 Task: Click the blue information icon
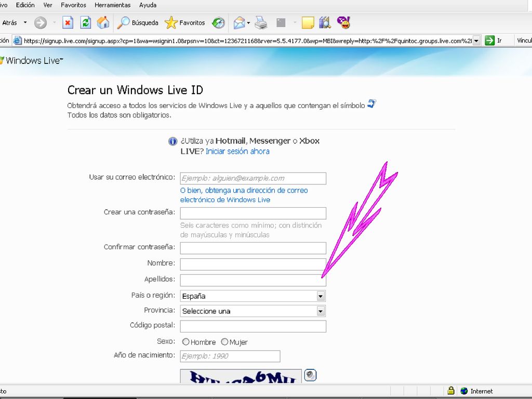pos(172,141)
